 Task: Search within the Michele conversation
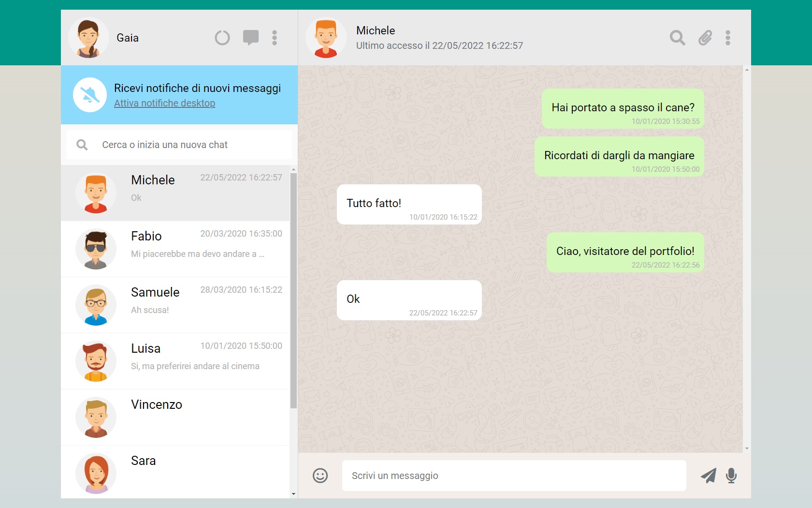click(677, 38)
